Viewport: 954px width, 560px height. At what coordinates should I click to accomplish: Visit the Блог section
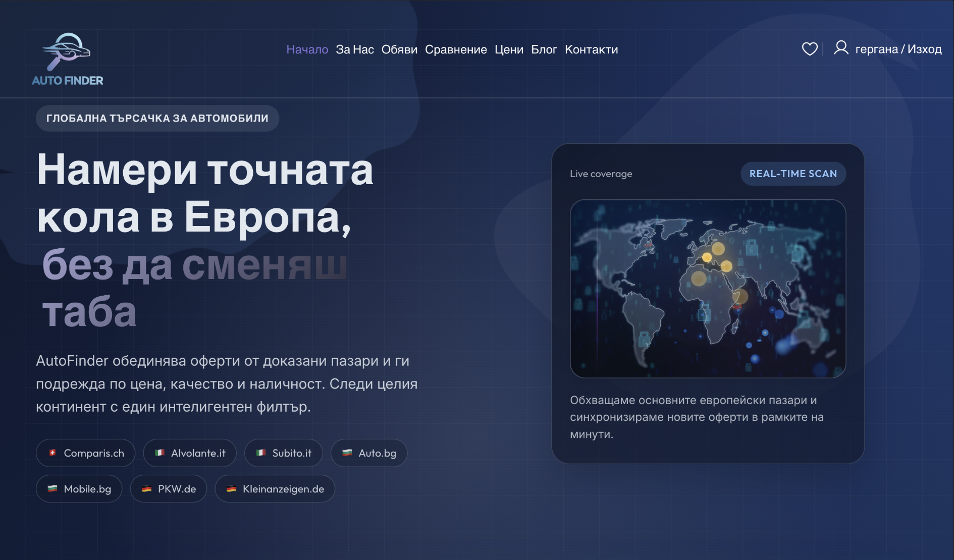click(x=544, y=49)
